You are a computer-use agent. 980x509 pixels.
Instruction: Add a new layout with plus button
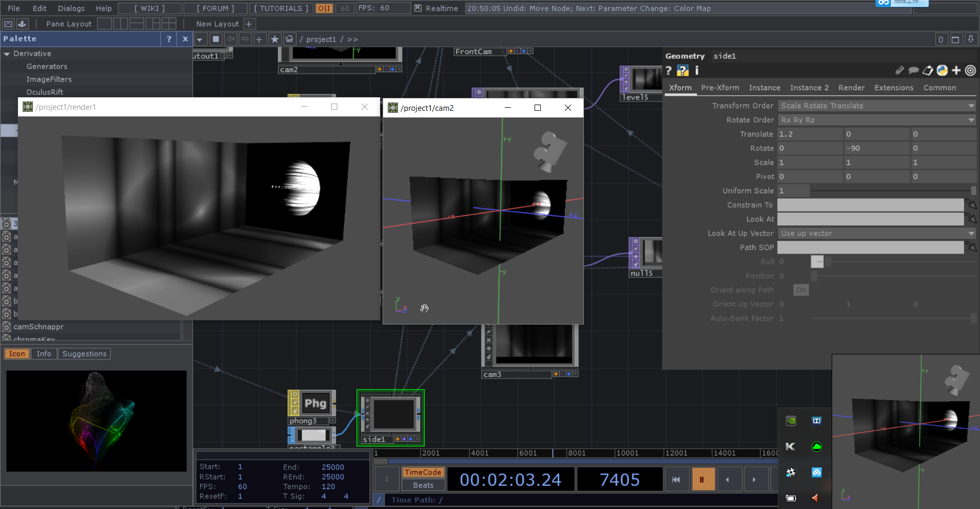pyautogui.click(x=249, y=24)
